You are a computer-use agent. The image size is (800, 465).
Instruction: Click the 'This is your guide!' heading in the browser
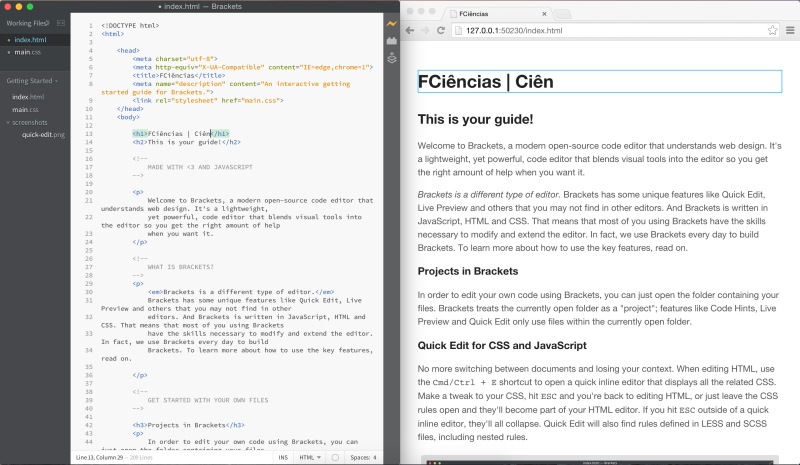point(475,119)
